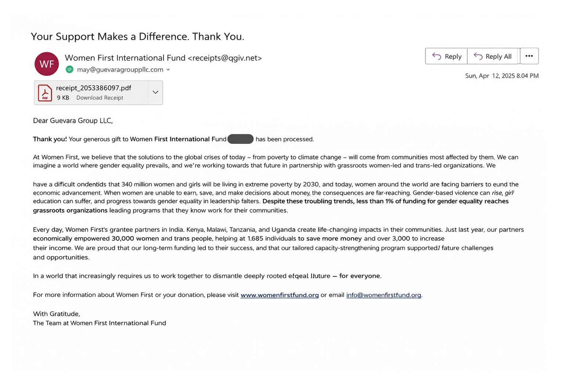The image size is (588, 388).
Task: Click the Reply arrow button
Action: (x=447, y=56)
